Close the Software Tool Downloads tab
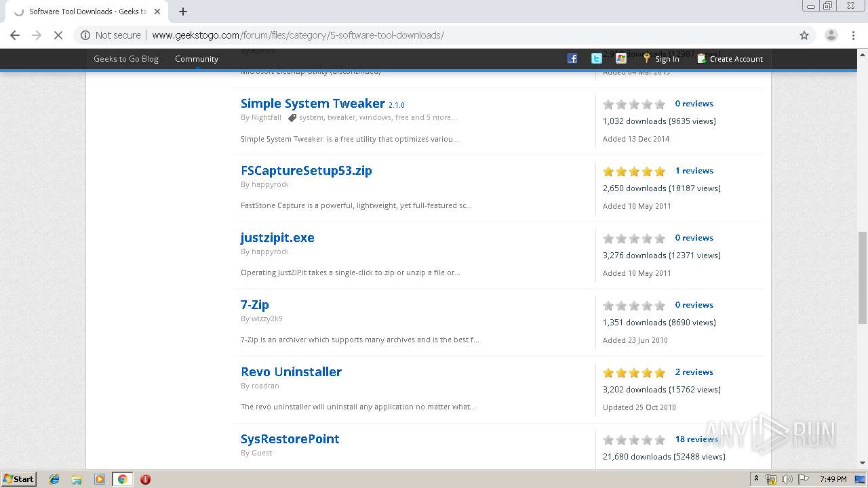This screenshot has height=488, width=868. click(157, 12)
